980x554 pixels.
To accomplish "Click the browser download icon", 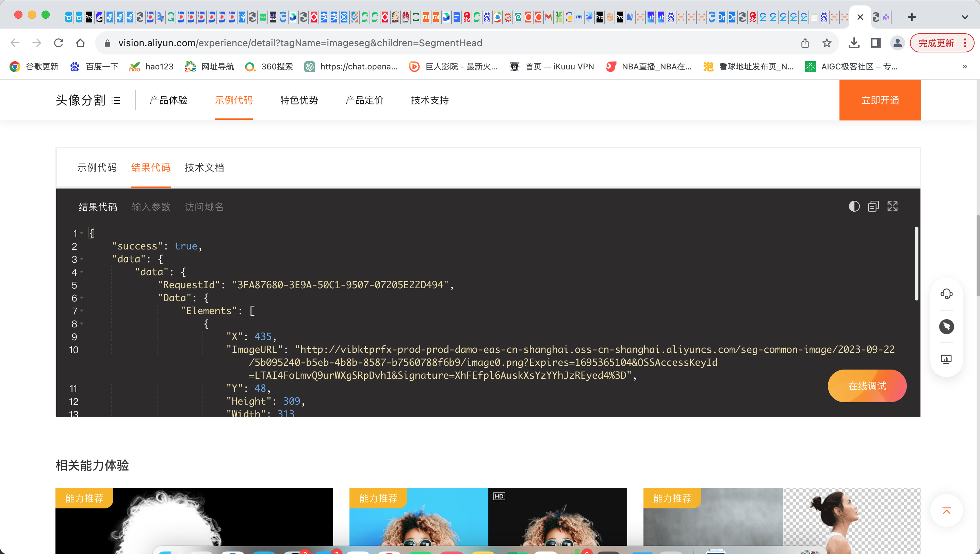I will 854,43.
